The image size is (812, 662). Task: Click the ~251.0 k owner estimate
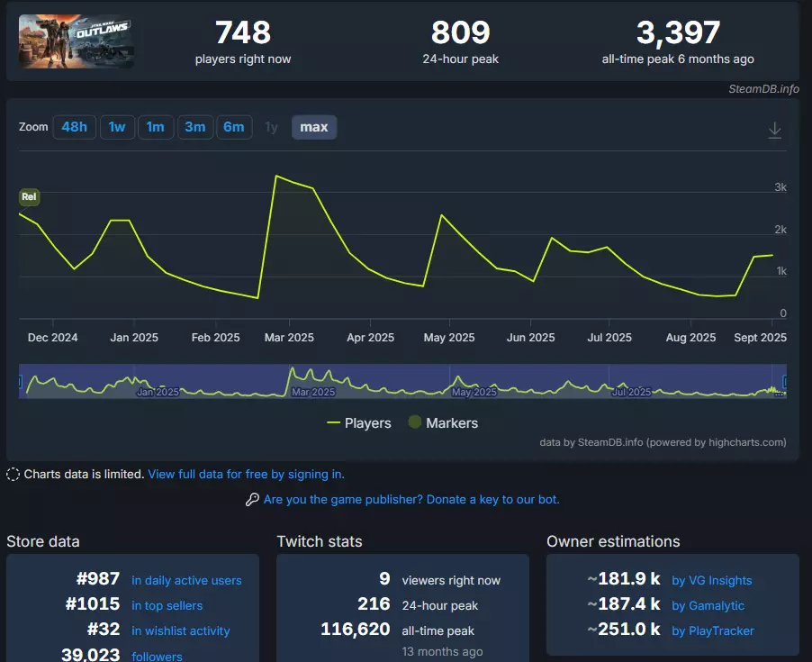pos(624,629)
